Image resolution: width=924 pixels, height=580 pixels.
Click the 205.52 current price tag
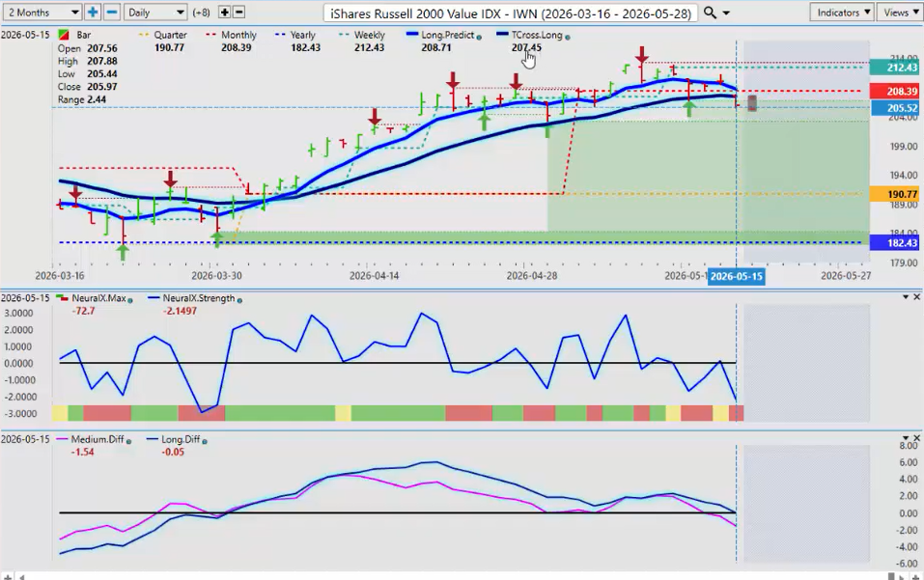click(894, 108)
